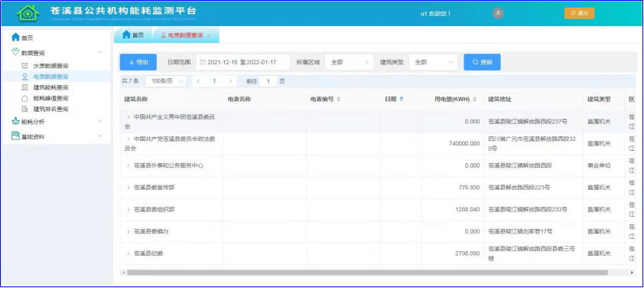This screenshot has height=288, width=644.
Task: Click the 2798.090 usage value
Action: click(x=467, y=254)
